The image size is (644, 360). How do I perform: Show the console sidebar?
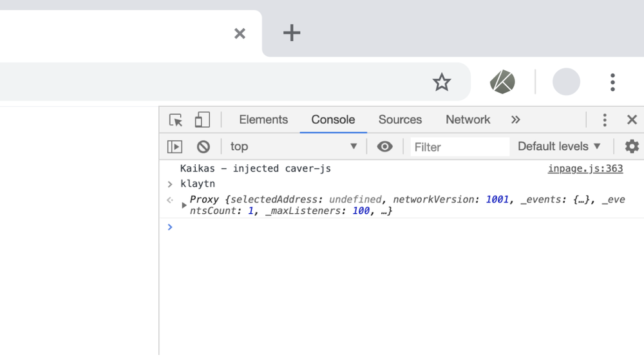click(x=175, y=147)
